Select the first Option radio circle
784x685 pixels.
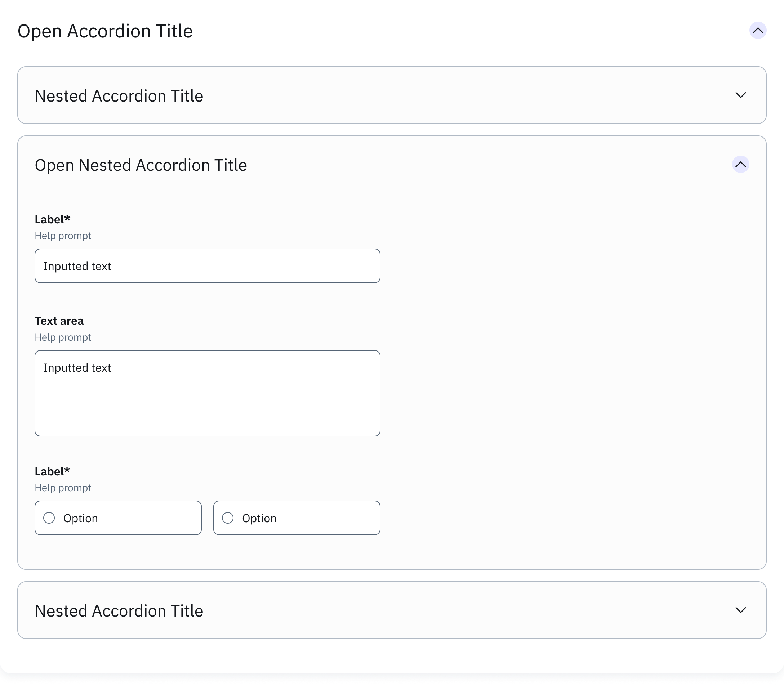click(x=49, y=518)
